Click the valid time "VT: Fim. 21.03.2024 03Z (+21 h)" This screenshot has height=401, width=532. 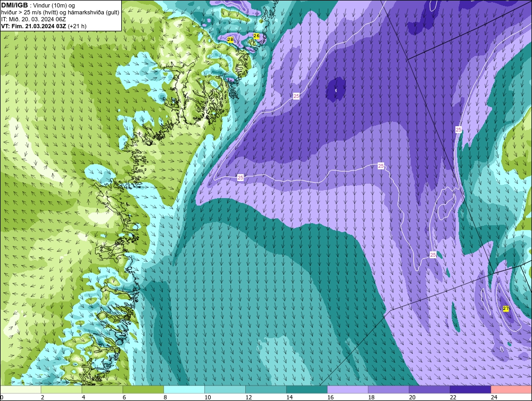44,26
